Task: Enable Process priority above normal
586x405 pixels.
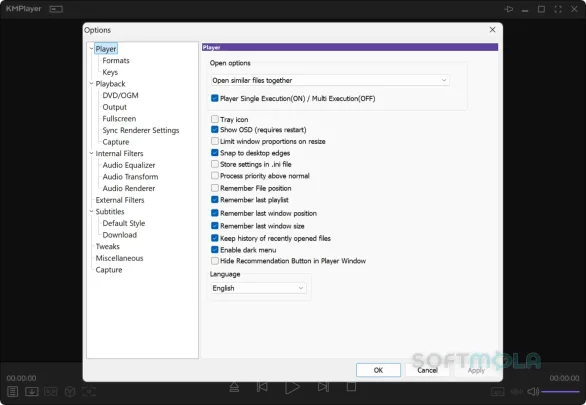Action: [x=215, y=176]
